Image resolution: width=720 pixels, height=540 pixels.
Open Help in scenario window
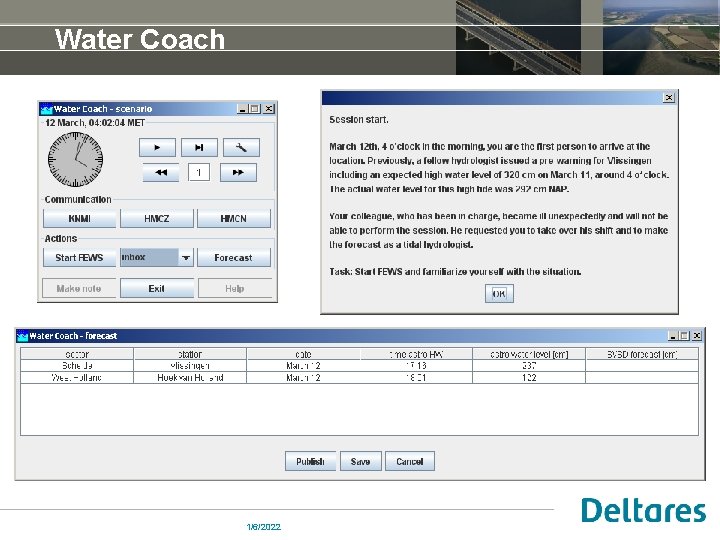(235, 288)
